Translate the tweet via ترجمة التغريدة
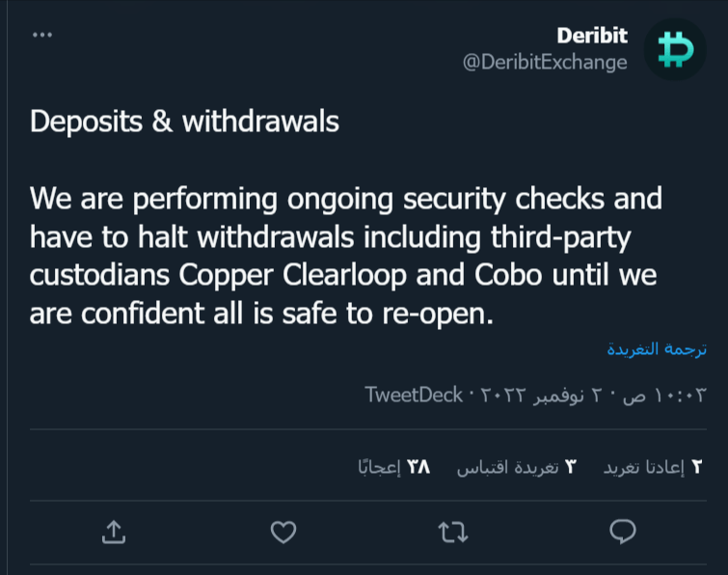The image size is (728, 575). point(657,348)
